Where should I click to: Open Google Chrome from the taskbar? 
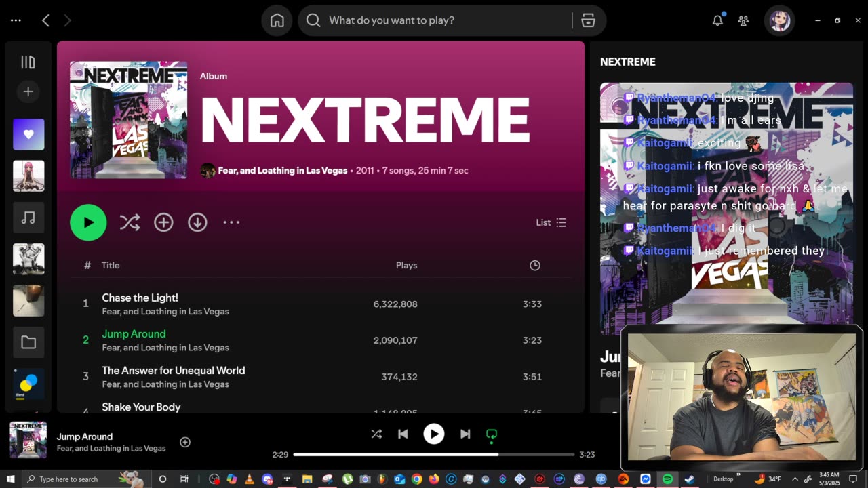tap(417, 479)
